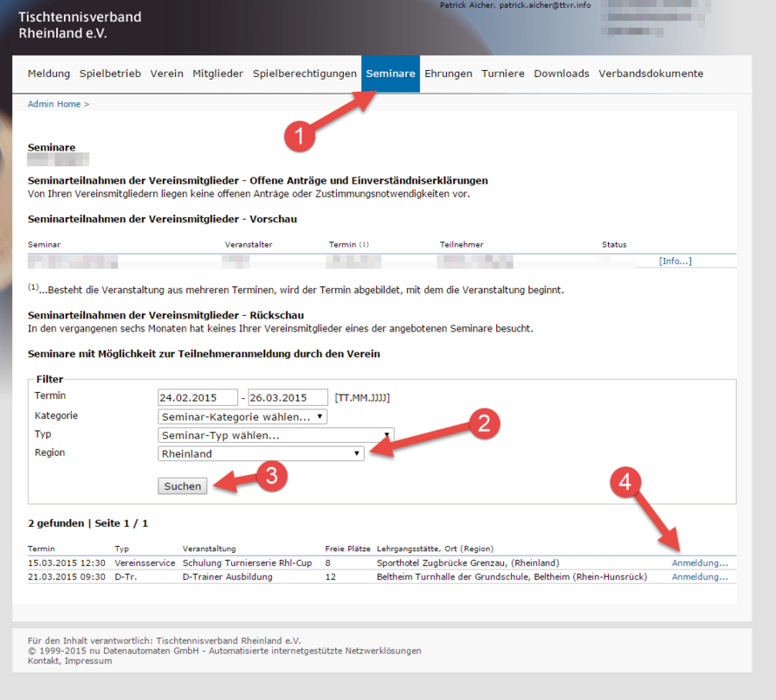Open the [Info...] link in Vorschau
The width and height of the screenshot is (776, 700).
click(675, 261)
